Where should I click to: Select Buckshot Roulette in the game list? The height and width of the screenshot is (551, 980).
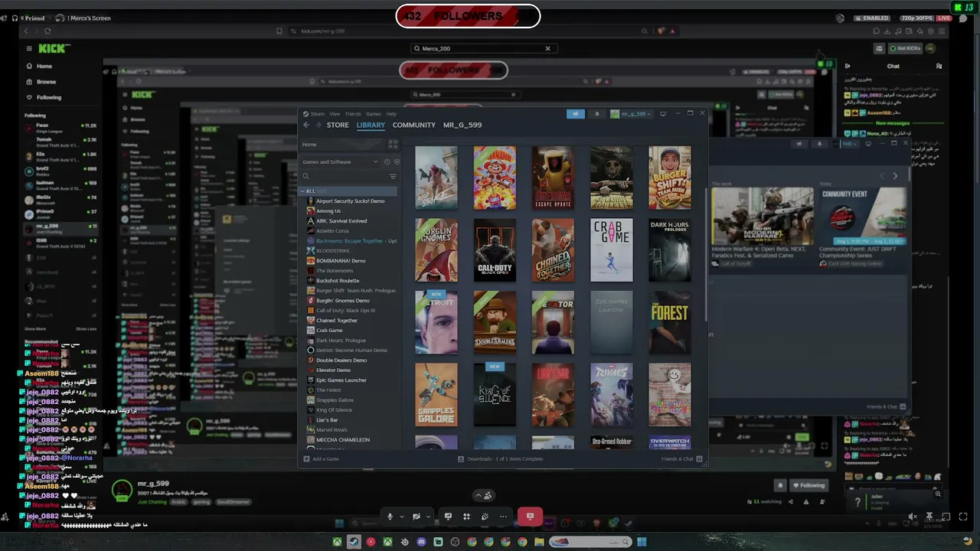[338, 281]
